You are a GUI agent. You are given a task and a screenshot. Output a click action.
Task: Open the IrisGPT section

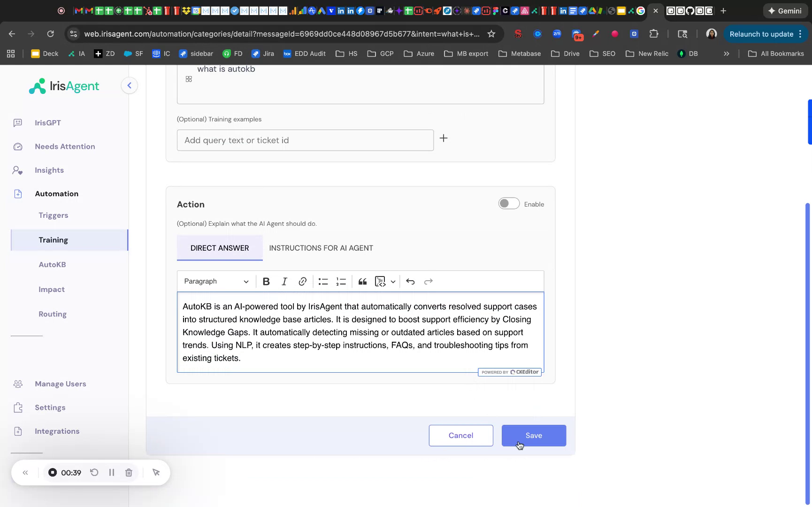(x=48, y=123)
